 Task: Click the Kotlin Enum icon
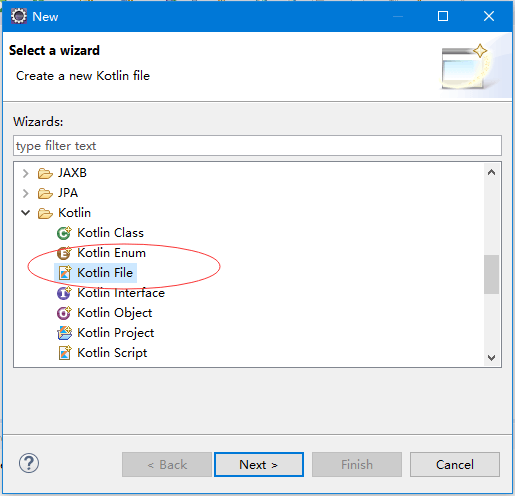click(64, 253)
